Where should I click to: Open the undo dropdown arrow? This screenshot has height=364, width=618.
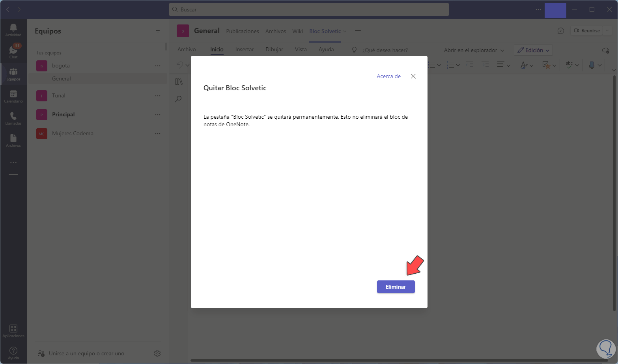click(187, 65)
